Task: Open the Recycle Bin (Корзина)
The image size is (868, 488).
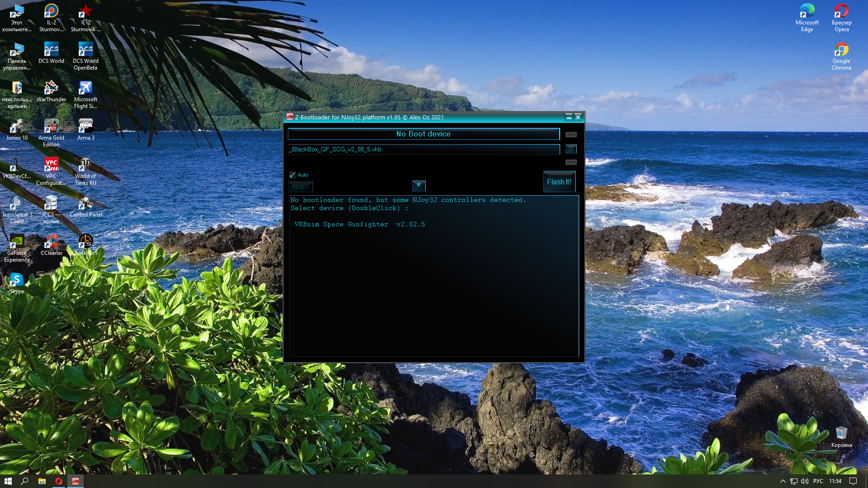Action: (841, 436)
